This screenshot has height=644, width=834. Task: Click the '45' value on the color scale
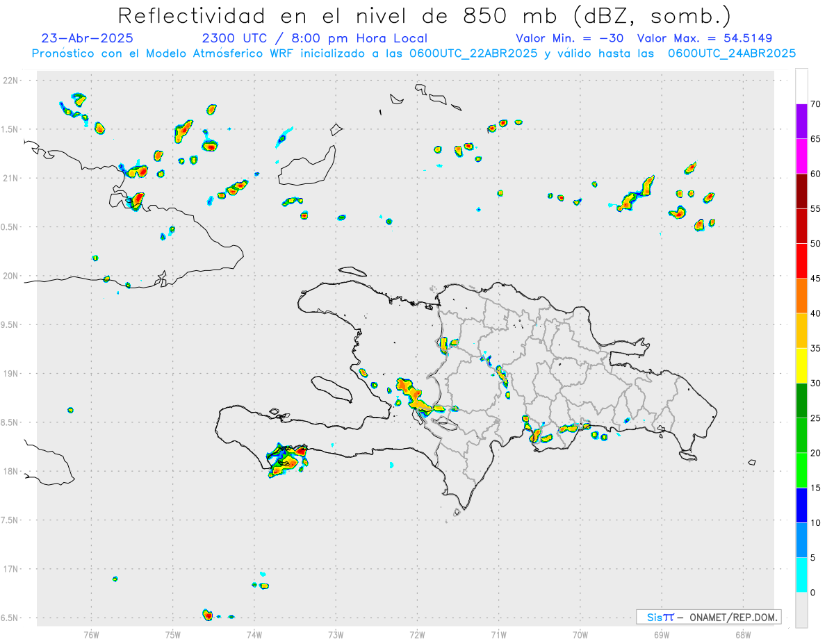pos(816,279)
